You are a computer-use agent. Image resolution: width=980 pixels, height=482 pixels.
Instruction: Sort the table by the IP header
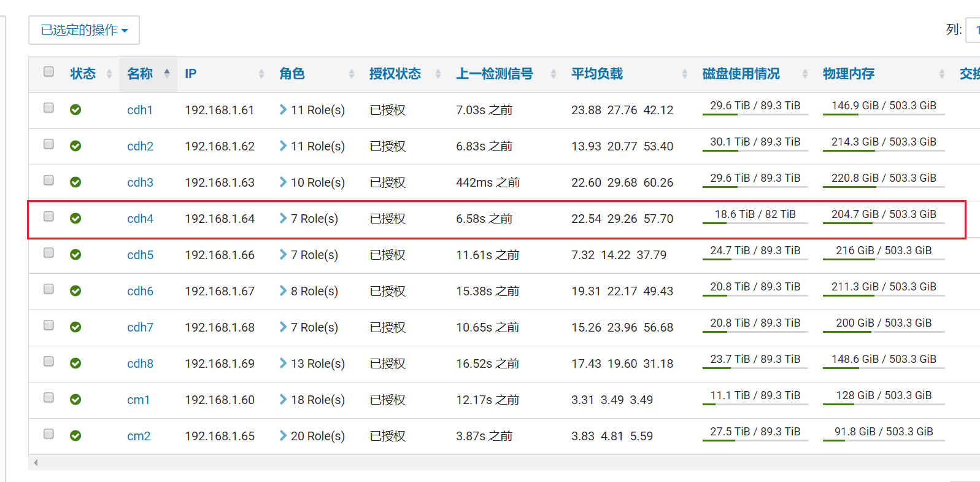click(191, 74)
